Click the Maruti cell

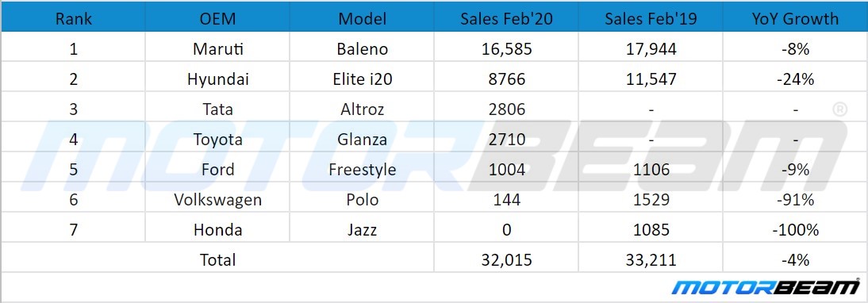217,49
